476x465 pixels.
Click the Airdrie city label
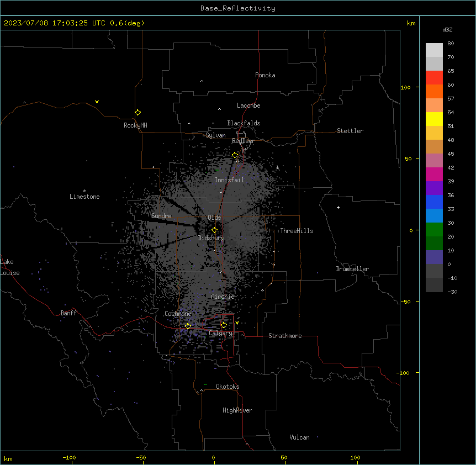223,297
